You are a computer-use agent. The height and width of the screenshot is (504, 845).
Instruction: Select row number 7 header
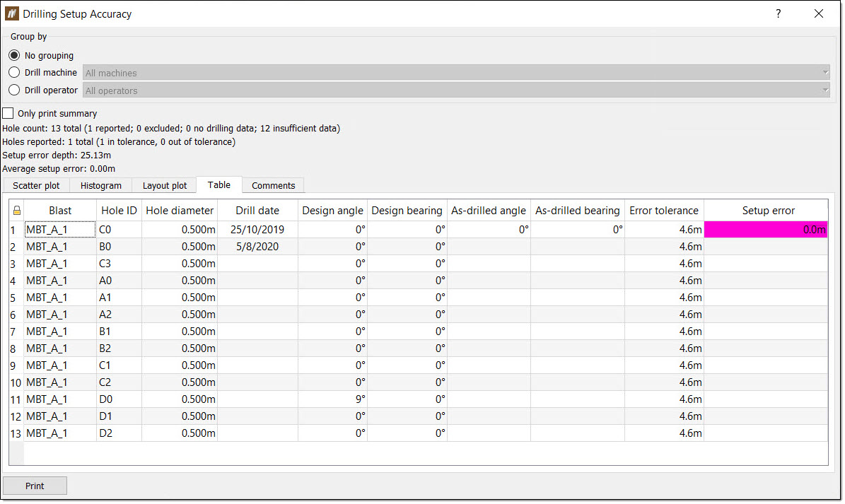pos(16,331)
